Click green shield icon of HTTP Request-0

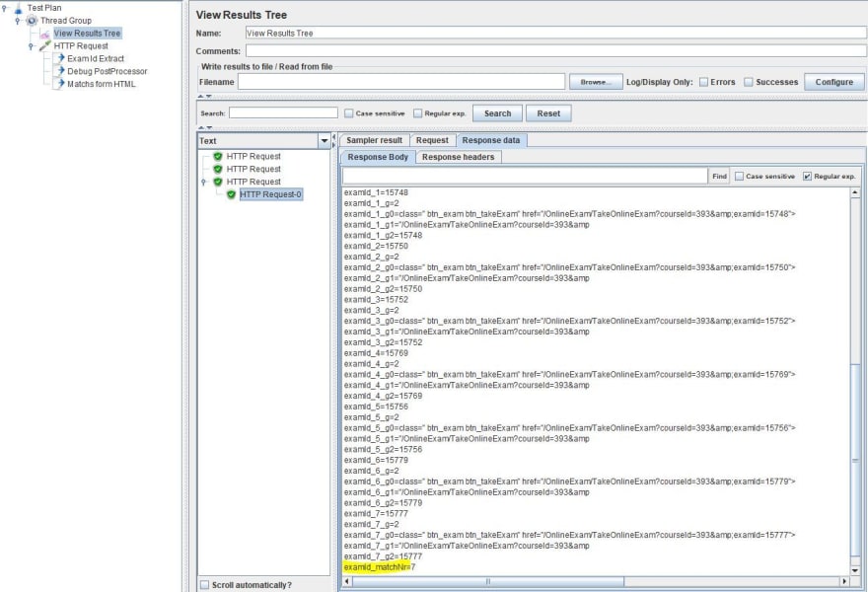[x=232, y=195]
